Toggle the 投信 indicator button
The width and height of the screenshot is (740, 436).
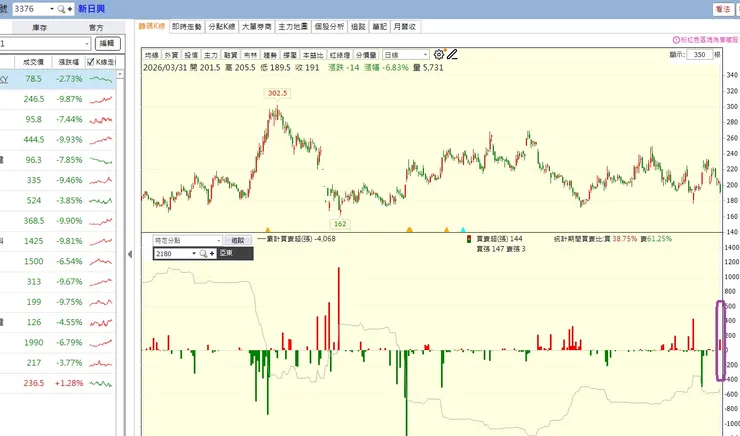[x=191, y=55]
